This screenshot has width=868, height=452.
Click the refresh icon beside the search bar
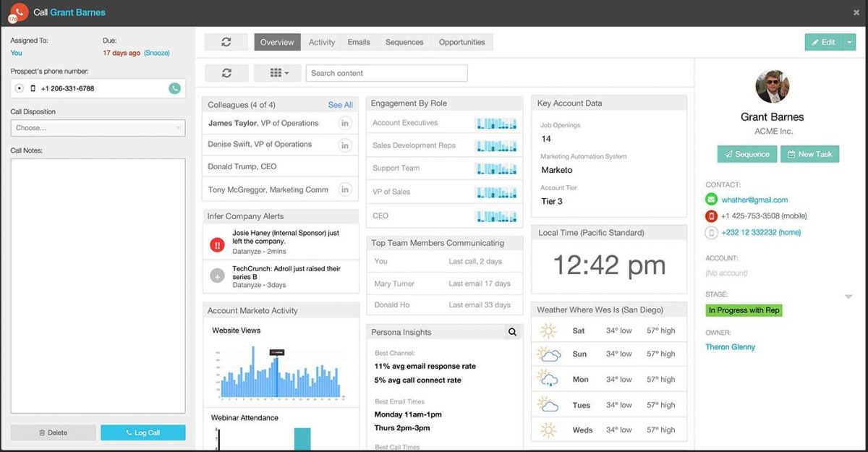tap(226, 72)
